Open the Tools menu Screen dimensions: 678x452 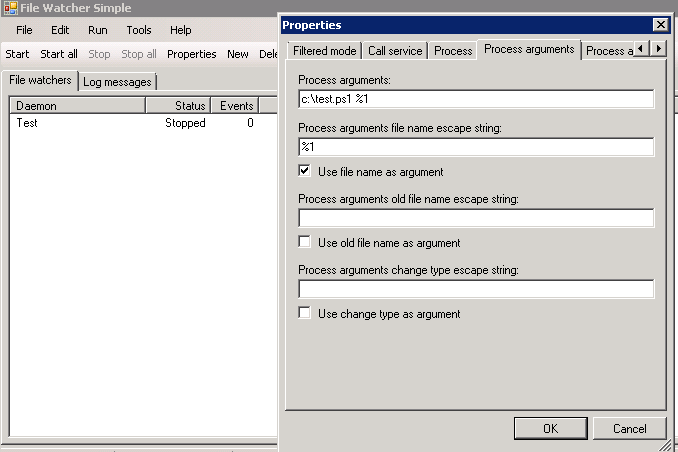(x=139, y=30)
